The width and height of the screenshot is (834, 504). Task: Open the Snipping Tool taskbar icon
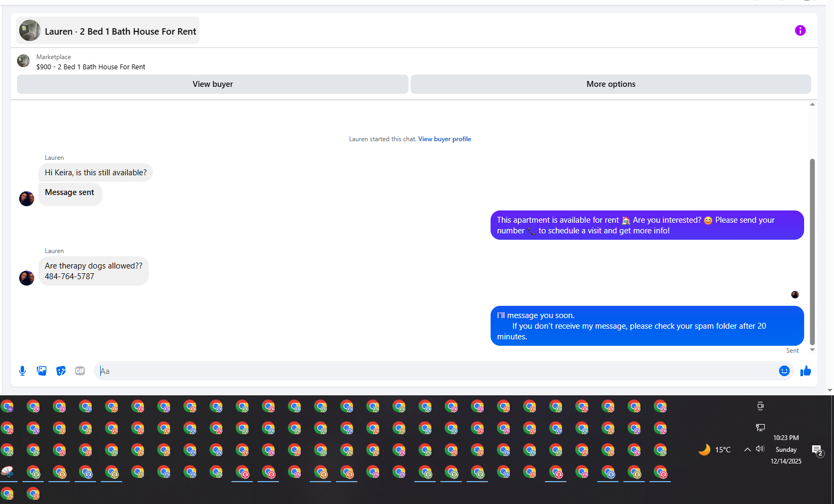tap(7, 472)
